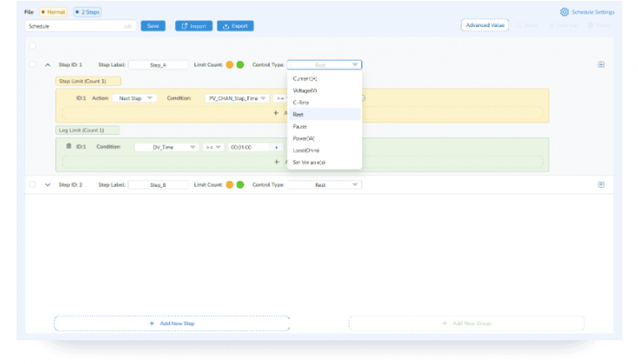
Task: Delete Log Limit ID:1 with trash icon
Action: pyautogui.click(x=69, y=146)
